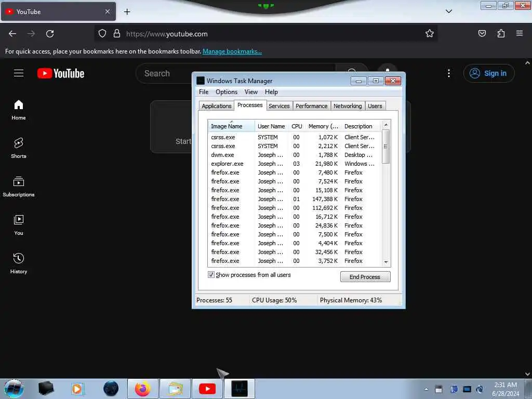Image resolution: width=532 pixels, height=399 pixels.
Task: Open History in YouTube sidebar
Action: [19, 263]
